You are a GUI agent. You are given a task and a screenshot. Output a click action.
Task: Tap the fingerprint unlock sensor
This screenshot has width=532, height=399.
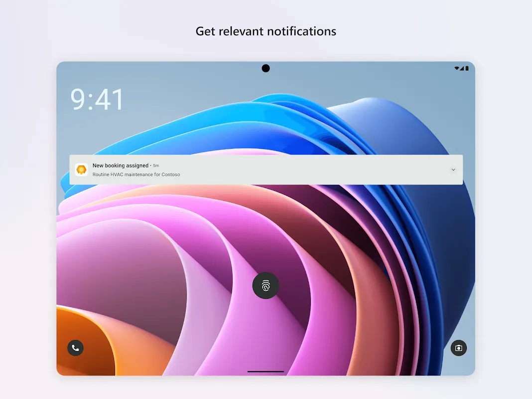tap(266, 286)
